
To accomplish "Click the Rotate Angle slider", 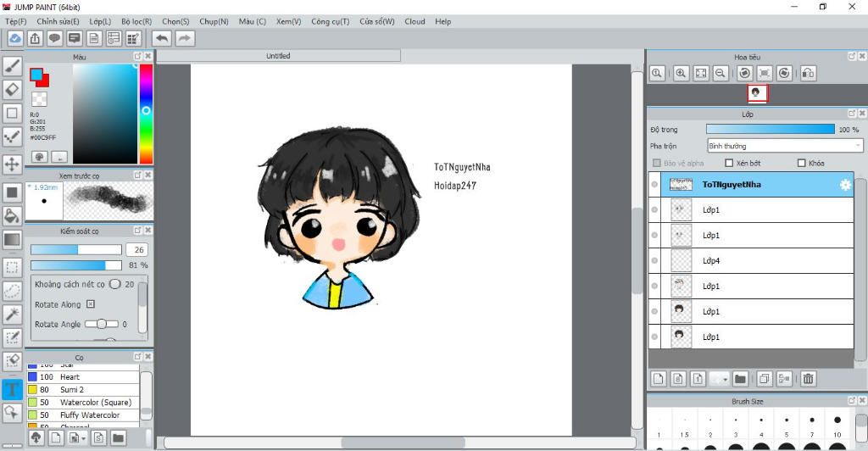I will 102,324.
